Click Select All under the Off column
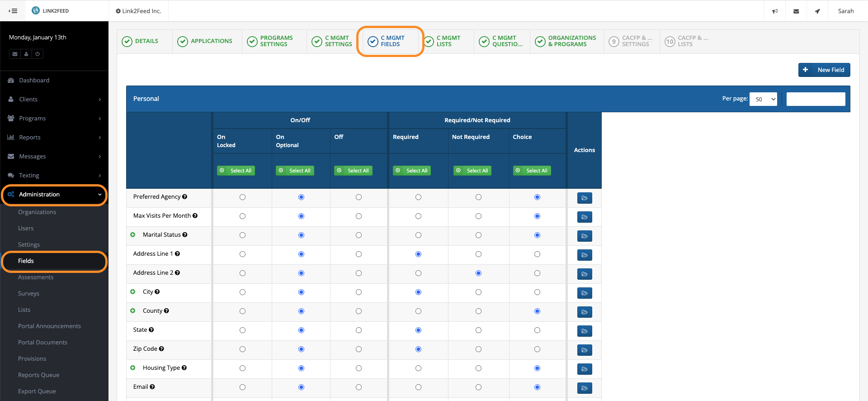This screenshot has height=401, width=868. (353, 171)
